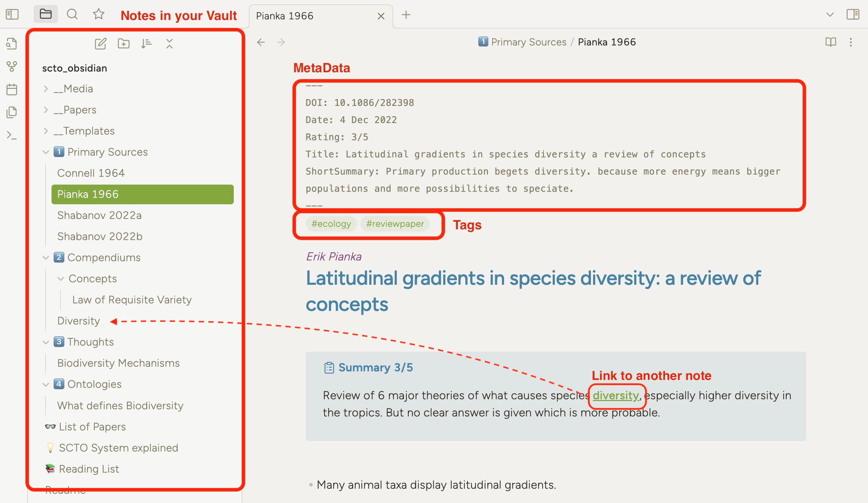This screenshot has height=503, width=868.
Task: Open the Shabanov 2022b note
Action: [x=100, y=236]
